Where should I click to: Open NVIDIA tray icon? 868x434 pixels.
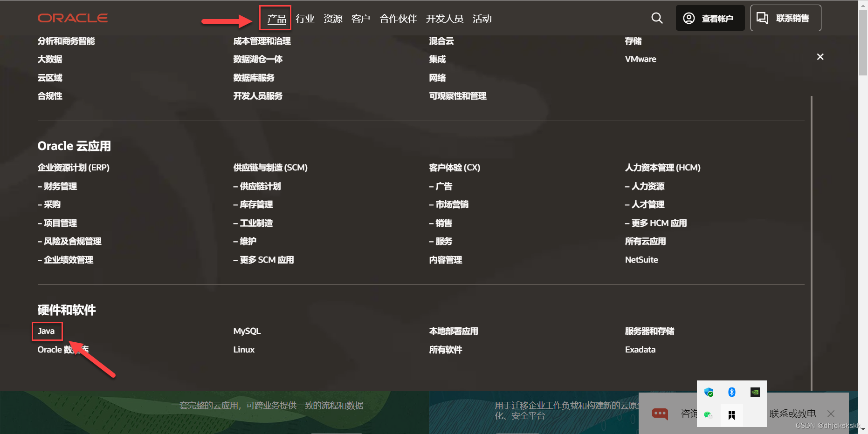(x=755, y=392)
